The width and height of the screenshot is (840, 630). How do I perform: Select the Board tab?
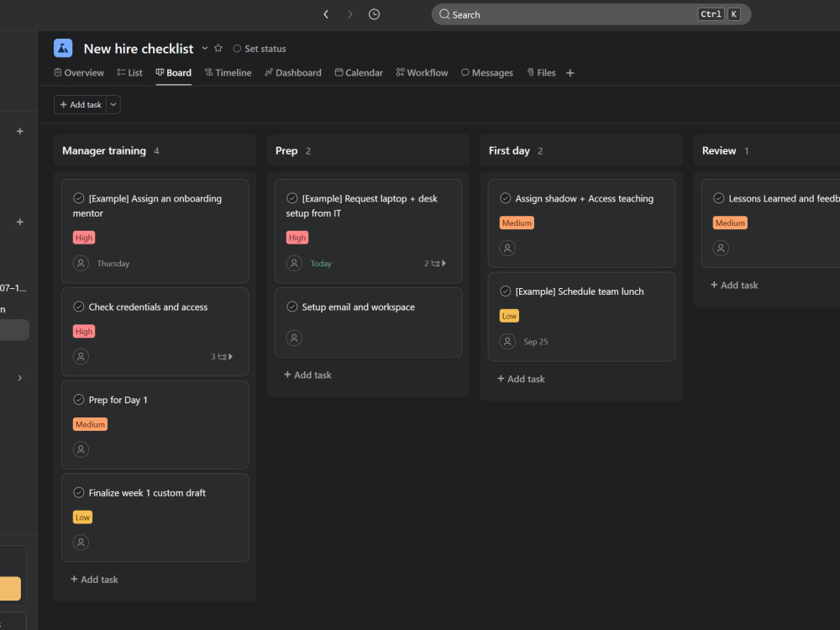click(x=174, y=73)
